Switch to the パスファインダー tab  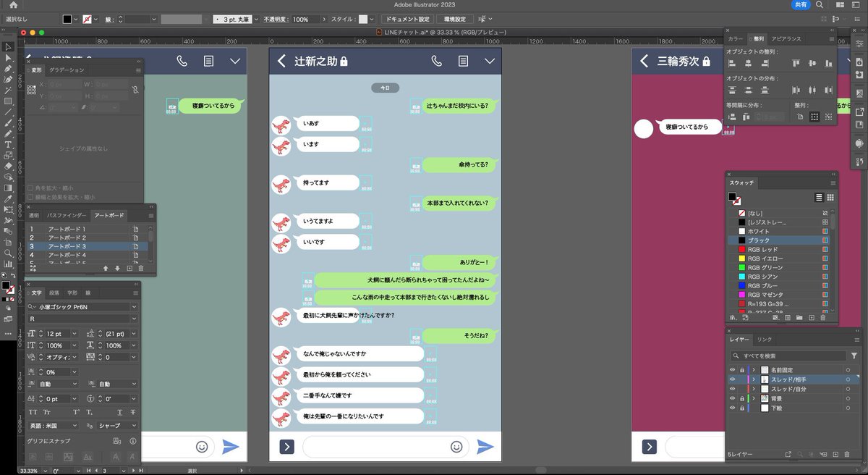tap(67, 215)
